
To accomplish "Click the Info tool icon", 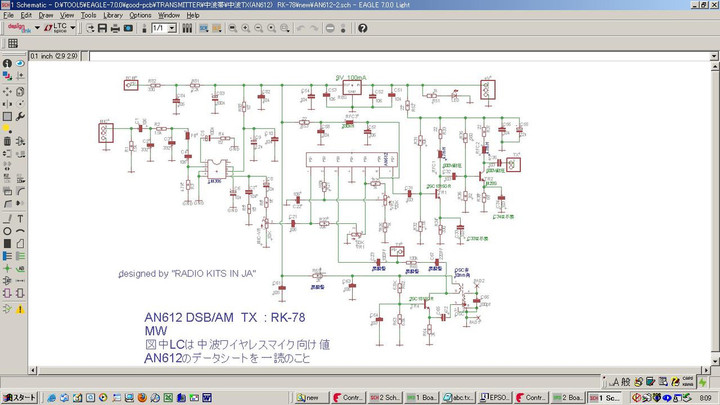I will point(7,63).
